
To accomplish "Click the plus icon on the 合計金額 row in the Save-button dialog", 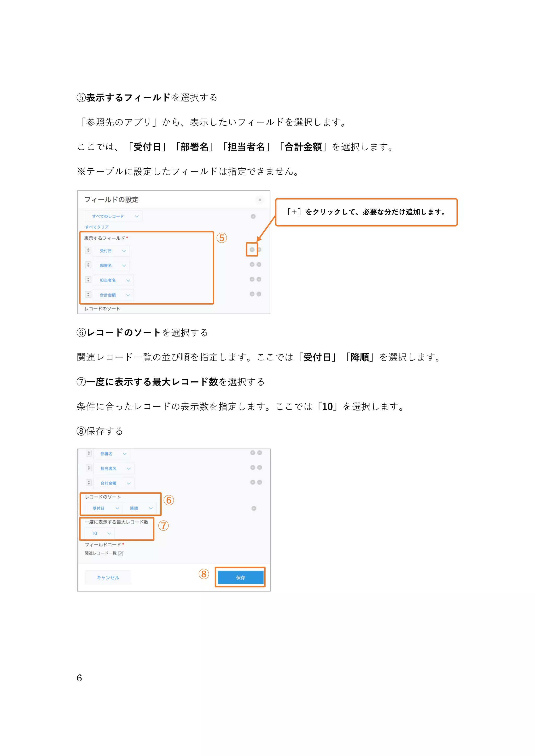I will click(253, 482).
